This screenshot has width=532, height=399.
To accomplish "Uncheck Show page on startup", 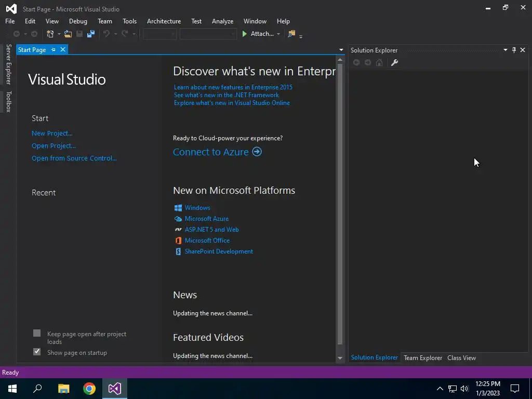I will click(x=37, y=352).
